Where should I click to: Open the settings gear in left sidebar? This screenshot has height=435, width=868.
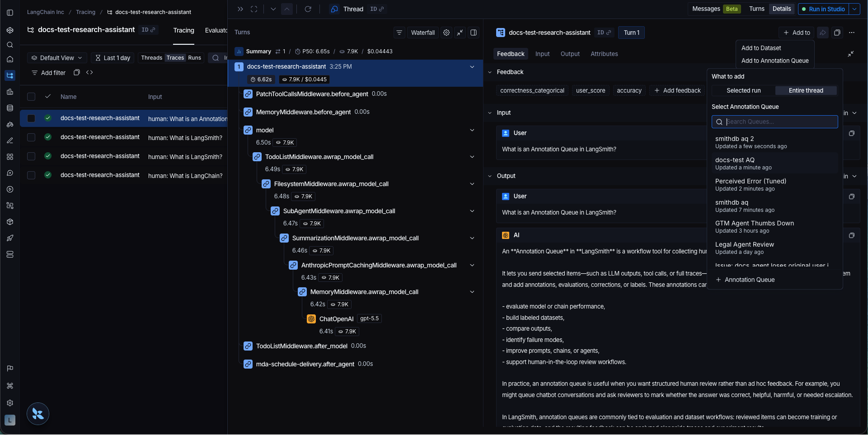[x=10, y=403]
